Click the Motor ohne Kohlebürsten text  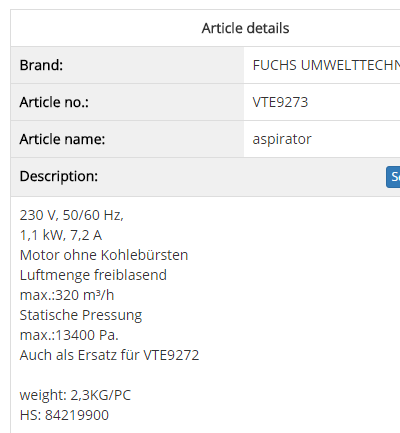104,255
